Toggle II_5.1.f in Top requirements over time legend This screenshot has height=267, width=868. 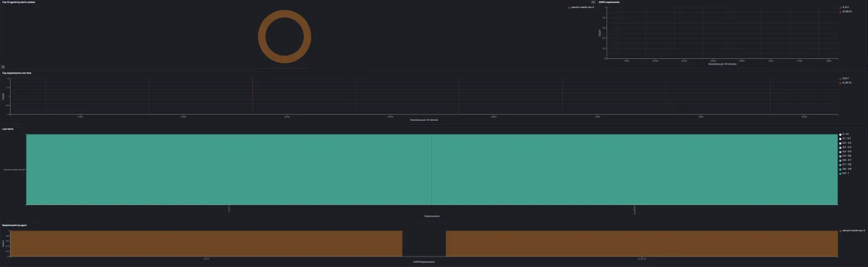pos(845,78)
